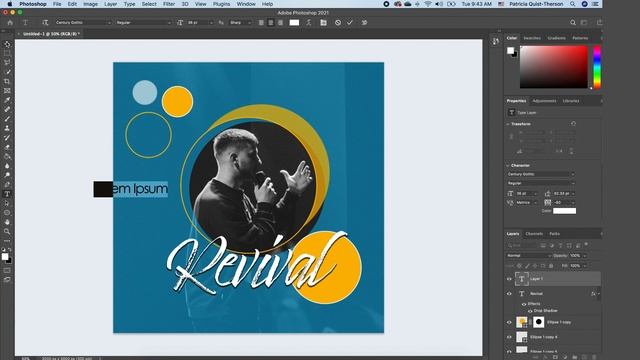This screenshot has width=640, height=360.
Task: Commit current text edits with the checkmark
Action: tap(350, 22)
